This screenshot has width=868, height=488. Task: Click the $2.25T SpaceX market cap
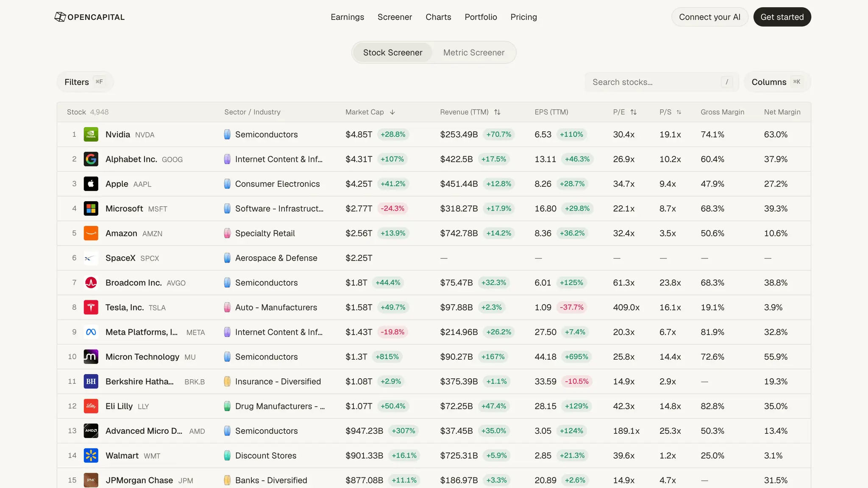click(x=359, y=258)
